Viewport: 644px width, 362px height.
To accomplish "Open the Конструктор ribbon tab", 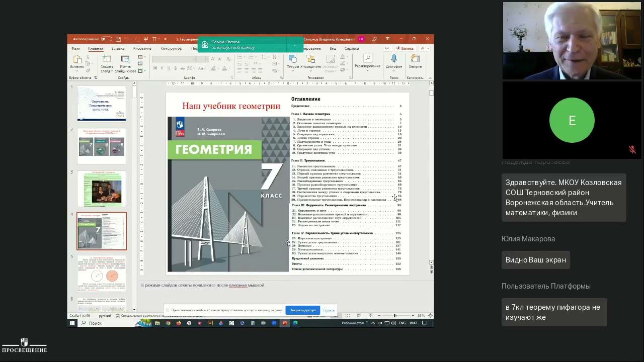I will (171, 49).
